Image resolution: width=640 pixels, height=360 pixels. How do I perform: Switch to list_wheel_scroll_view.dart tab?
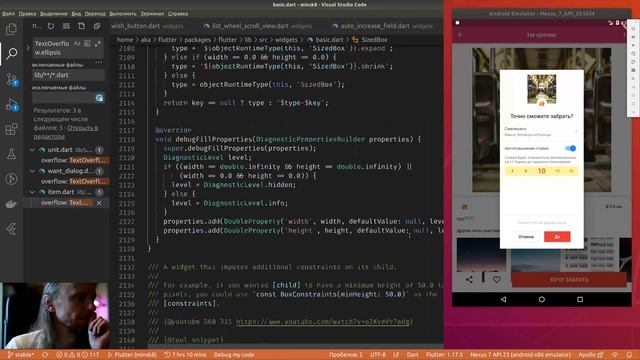pos(258,26)
